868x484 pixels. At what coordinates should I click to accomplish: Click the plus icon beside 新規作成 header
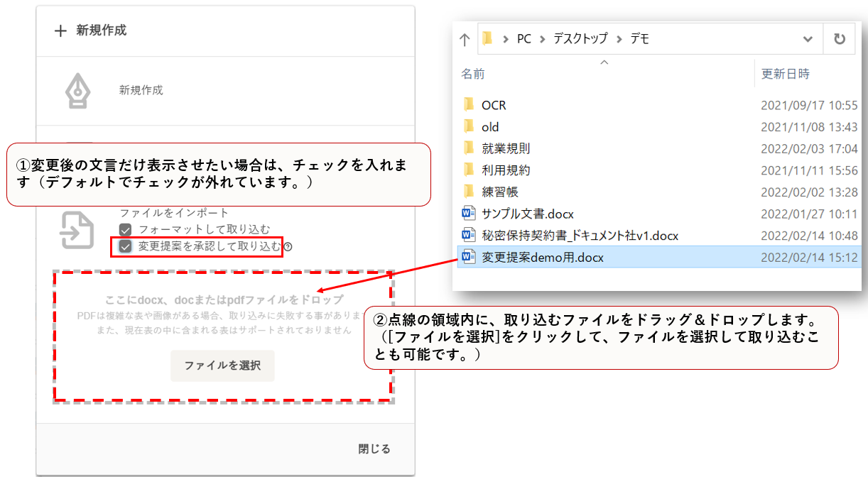coord(61,31)
